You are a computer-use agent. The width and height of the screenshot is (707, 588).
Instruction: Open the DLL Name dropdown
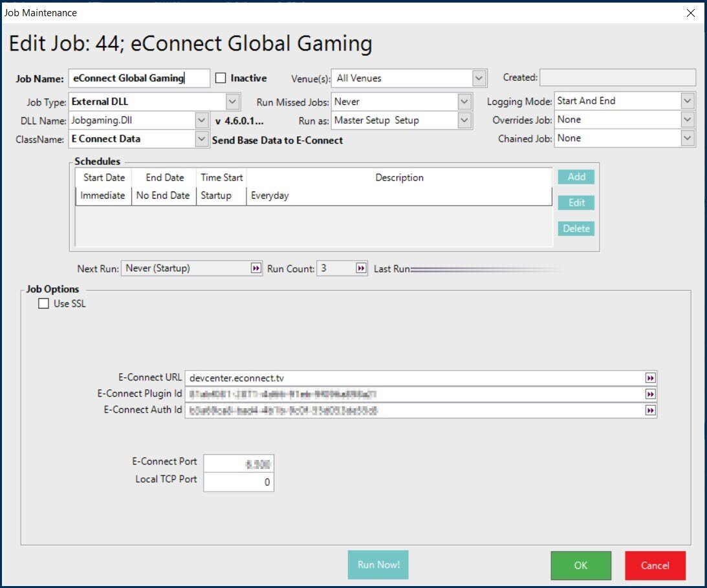[202, 120]
